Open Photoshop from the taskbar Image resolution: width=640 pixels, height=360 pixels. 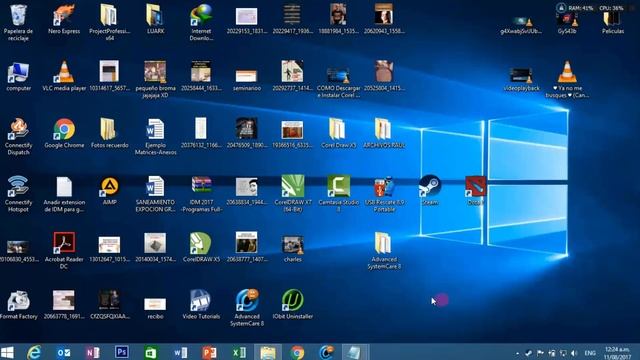(x=122, y=352)
